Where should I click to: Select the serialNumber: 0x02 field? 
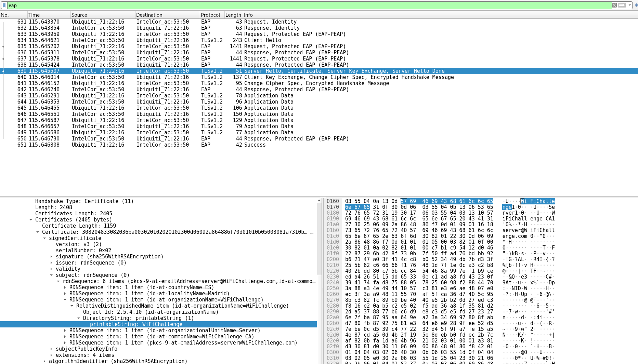click(x=83, y=251)
